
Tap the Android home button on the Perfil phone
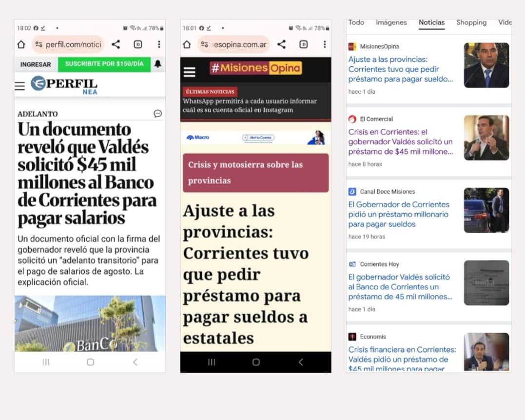coord(90,362)
